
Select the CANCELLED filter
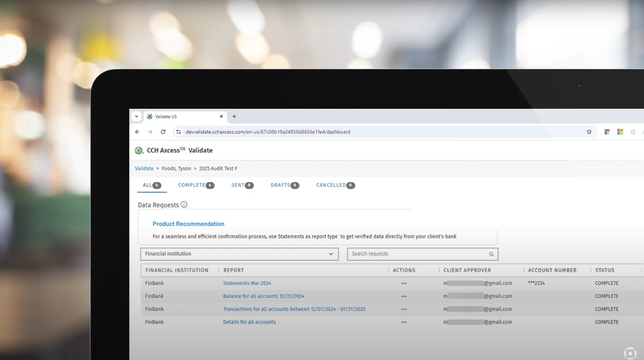331,185
